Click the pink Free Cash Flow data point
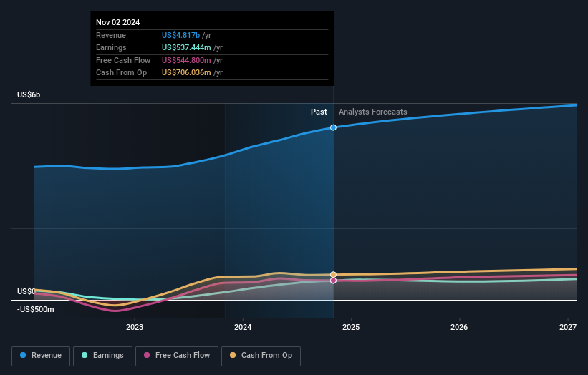The image size is (588, 375). pyautogui.click(x=333, y=281)
